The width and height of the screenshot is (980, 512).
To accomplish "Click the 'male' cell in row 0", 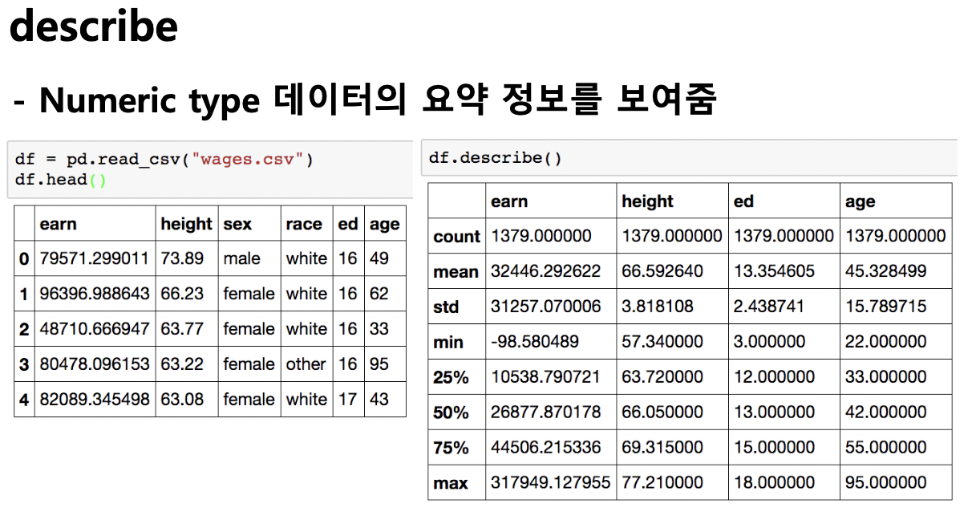I will coord(241,258).
